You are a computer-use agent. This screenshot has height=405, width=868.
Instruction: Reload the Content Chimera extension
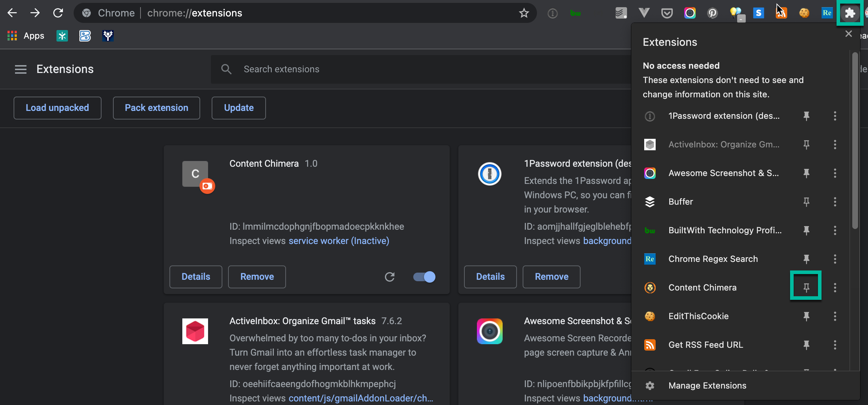point(390,277)
